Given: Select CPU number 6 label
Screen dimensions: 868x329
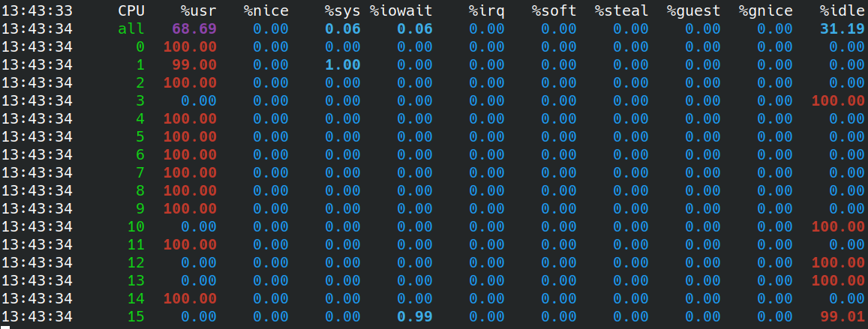Looking at the screenshot, I should click(140, 155).
